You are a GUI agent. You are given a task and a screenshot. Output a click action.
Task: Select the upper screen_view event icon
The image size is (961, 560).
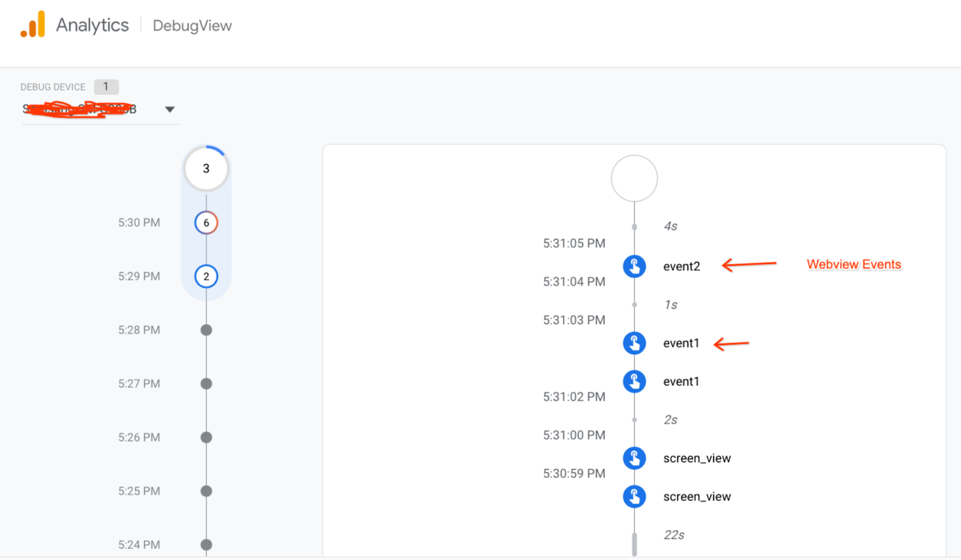[634, 458]
